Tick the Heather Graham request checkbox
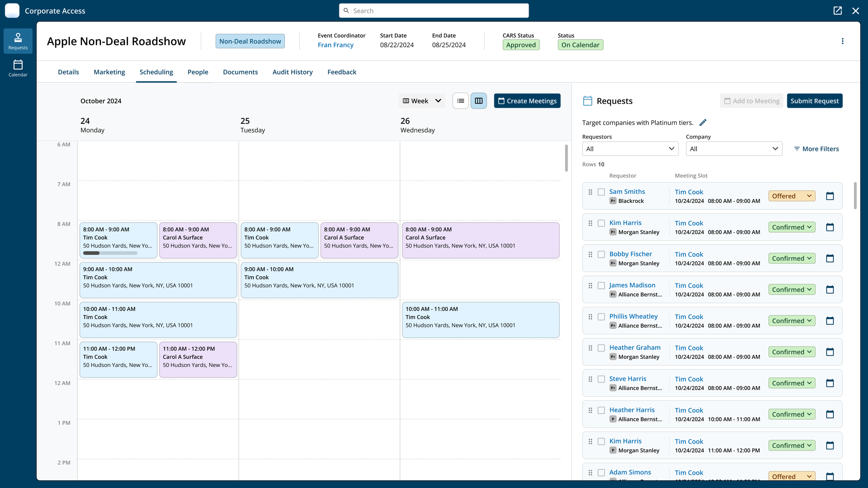 click(x=601, y=348)
